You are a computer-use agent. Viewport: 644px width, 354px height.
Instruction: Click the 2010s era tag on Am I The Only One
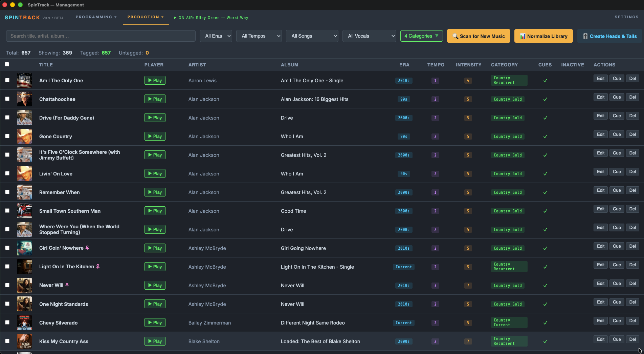(404, 81)
